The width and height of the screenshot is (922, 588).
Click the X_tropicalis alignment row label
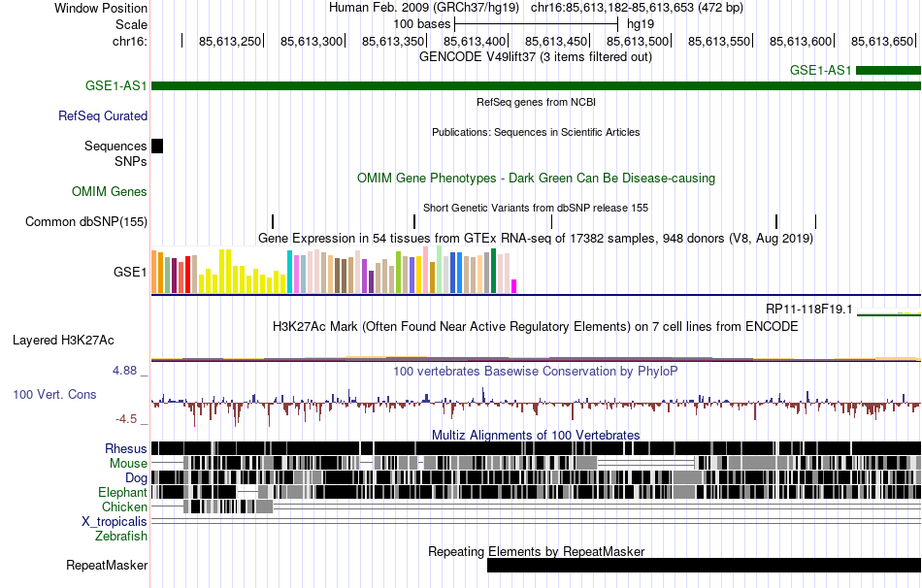(115, 522)
